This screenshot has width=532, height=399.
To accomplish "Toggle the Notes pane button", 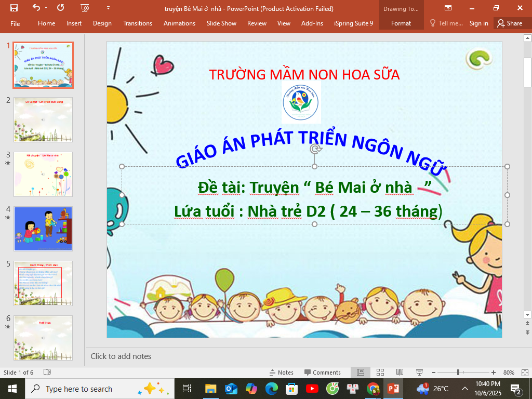I will [281, 373].
